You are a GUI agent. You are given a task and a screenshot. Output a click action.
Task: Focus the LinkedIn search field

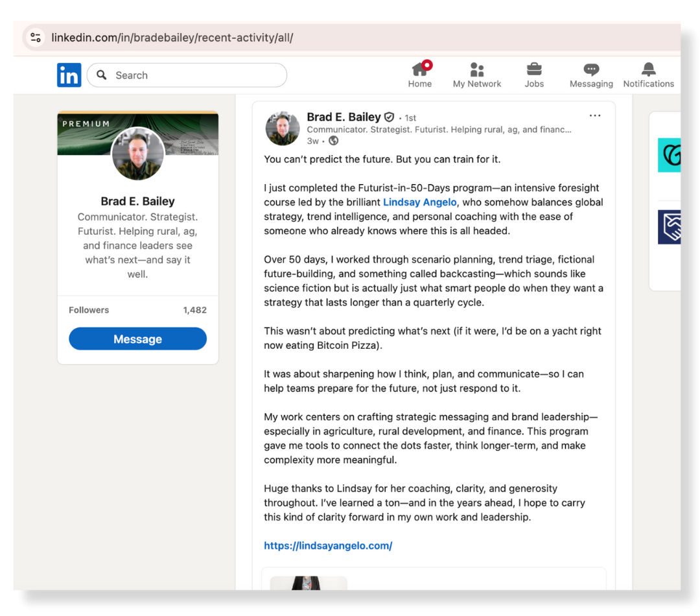(187, 75)
